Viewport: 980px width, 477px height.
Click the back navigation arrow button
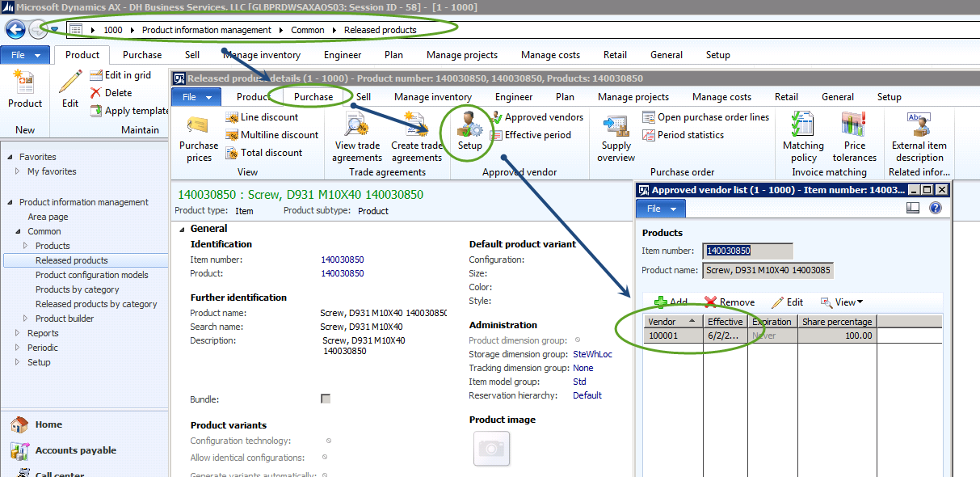pyautogui.click(x=15, y=30)
